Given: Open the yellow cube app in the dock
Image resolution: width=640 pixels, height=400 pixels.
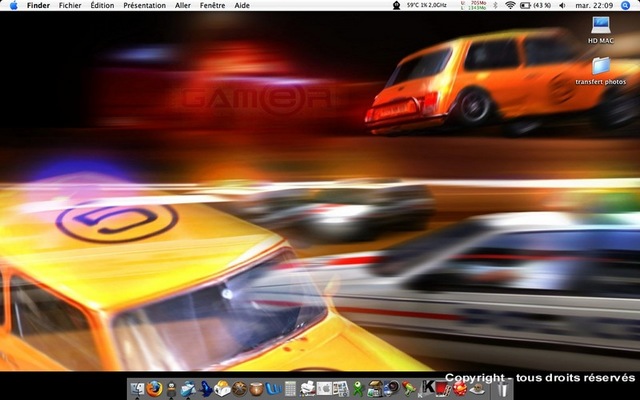Looking at the screenshot, I should click(222, 389).
